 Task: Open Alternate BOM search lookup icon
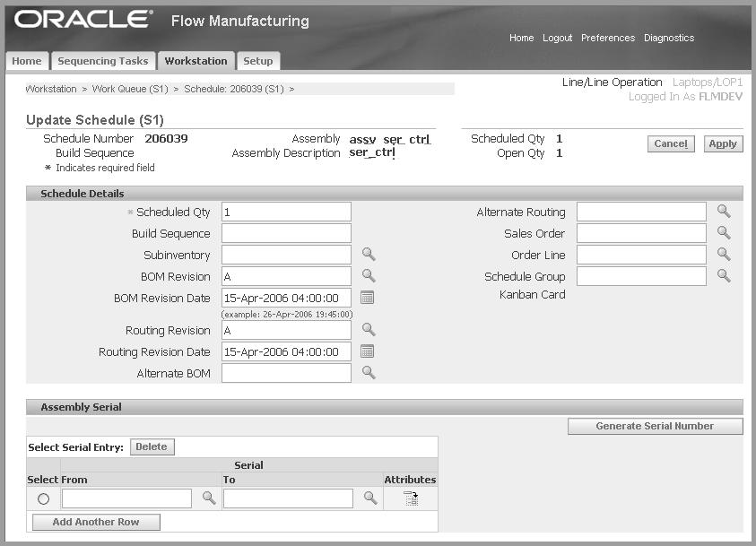pos(369,372)
